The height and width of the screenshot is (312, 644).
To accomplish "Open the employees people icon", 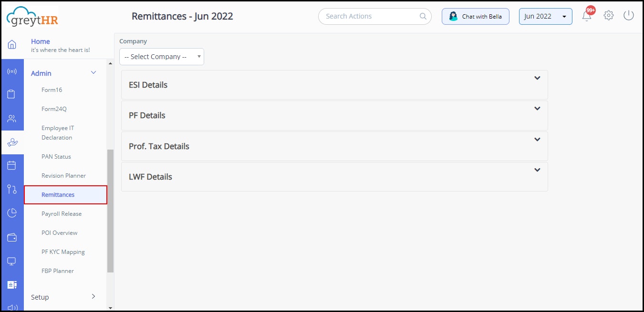I will (12, 119).
